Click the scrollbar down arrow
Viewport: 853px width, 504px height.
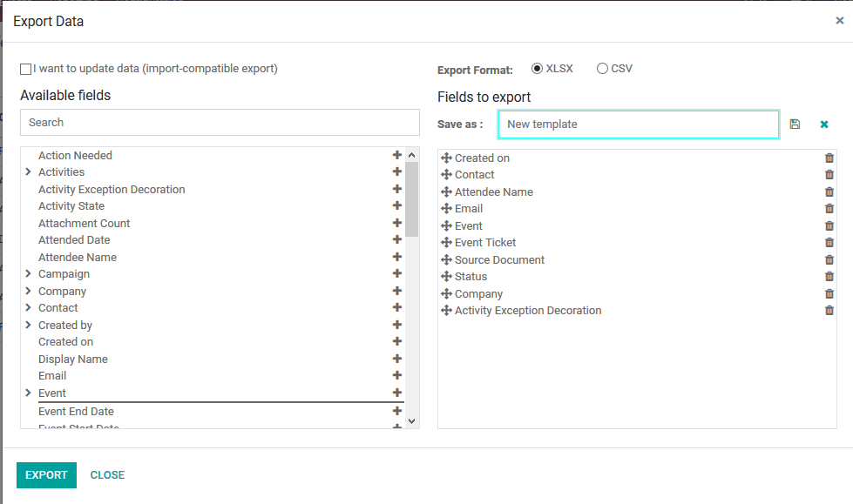pyautogui.click(x=412, y=420)
